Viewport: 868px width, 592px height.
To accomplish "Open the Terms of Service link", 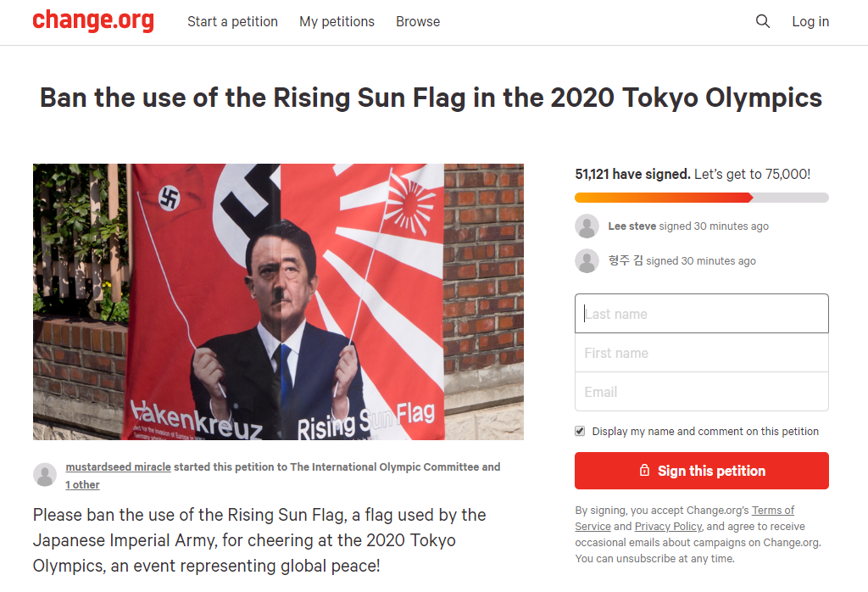I will pos(773,510).
